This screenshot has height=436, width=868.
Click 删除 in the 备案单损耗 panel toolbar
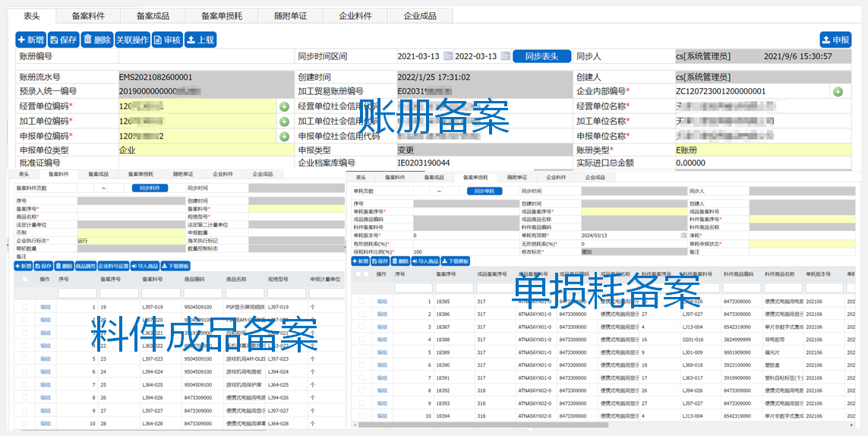pyautogui.click(x=401, y=261)
